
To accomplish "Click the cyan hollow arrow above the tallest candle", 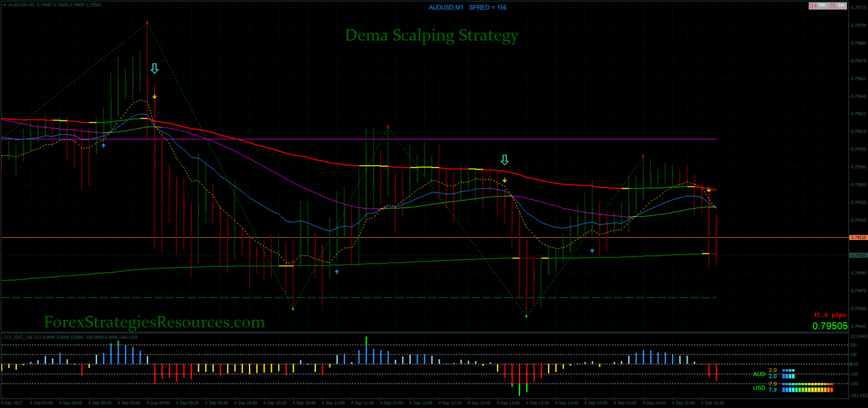I will point(155,68).
